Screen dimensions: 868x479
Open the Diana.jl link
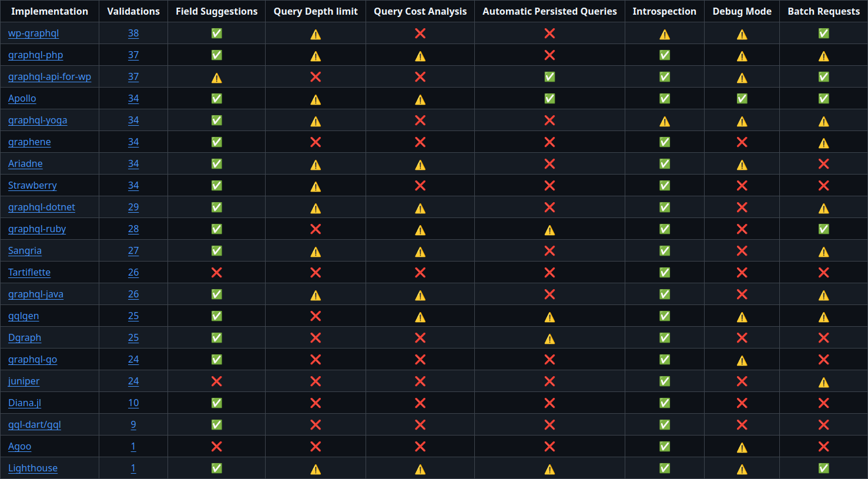(25, 403)
